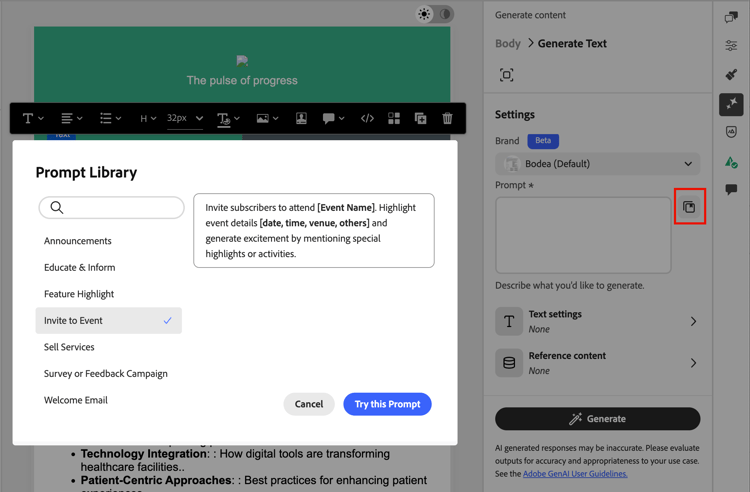Click the Beta badge next to Brand
This screenshot has width=750, height=492.
pyautogui.click(x=543, y=141)
